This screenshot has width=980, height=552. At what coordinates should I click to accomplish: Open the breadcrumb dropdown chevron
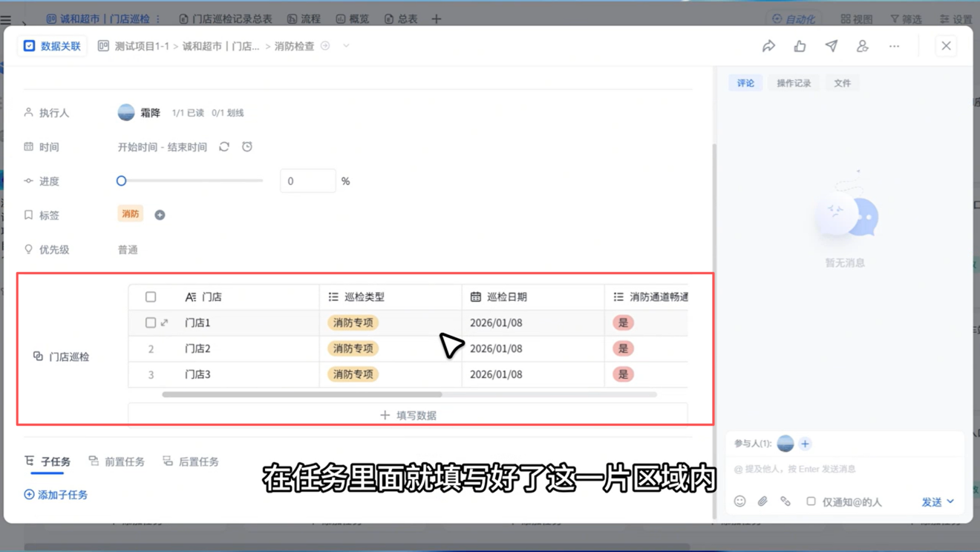click(x=346, y=46)
